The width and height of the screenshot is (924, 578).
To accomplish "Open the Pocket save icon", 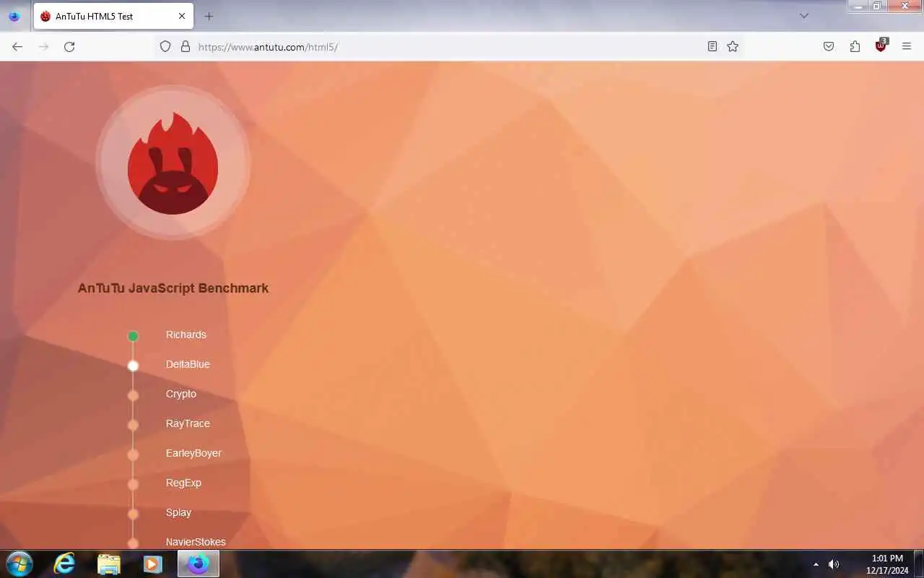I will 829,46.
